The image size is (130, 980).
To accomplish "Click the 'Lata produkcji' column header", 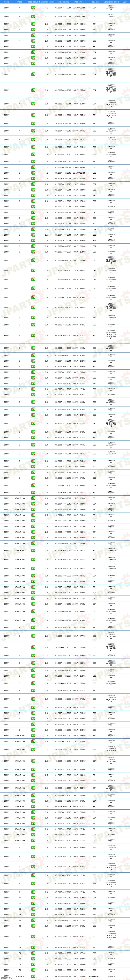I will (63, 1).
